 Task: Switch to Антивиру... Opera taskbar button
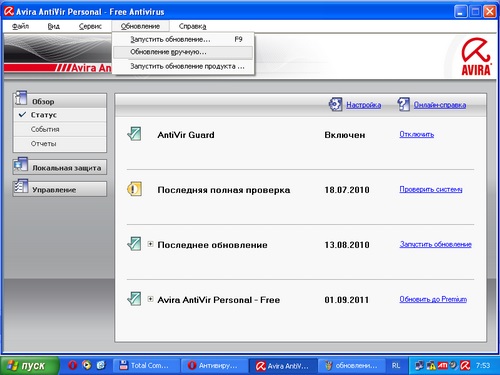[x=214, y=366]
